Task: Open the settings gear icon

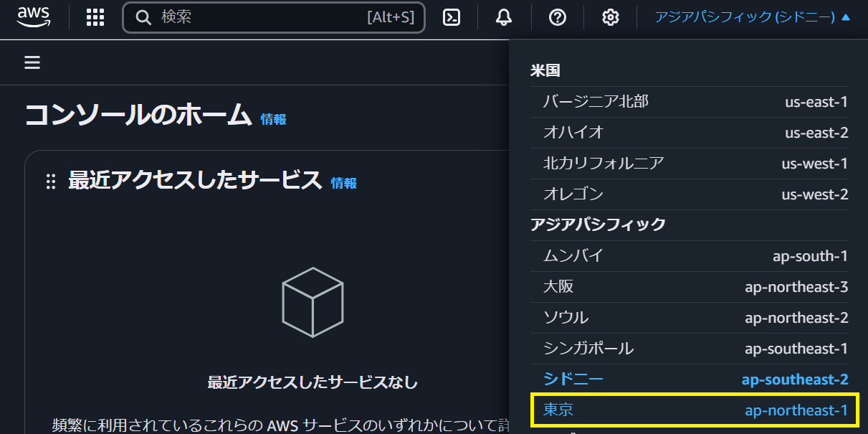Action: (611, 18)
